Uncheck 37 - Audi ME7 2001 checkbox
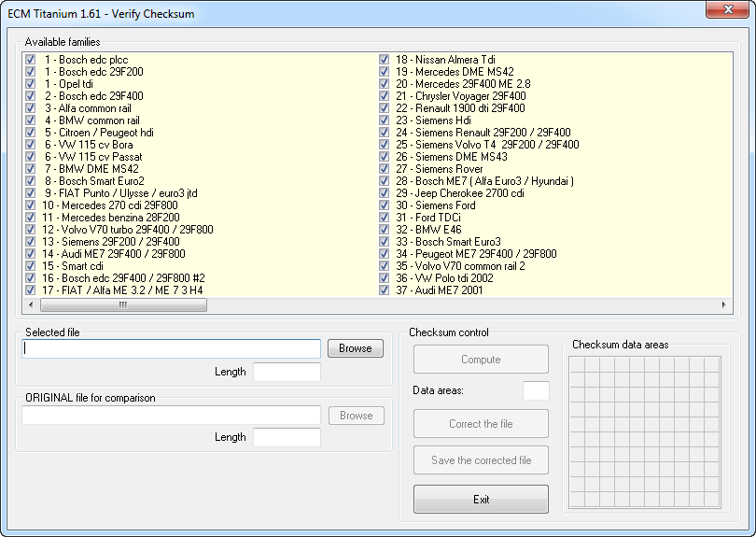This screenshot has width=756, height=537. click(385, 290)
